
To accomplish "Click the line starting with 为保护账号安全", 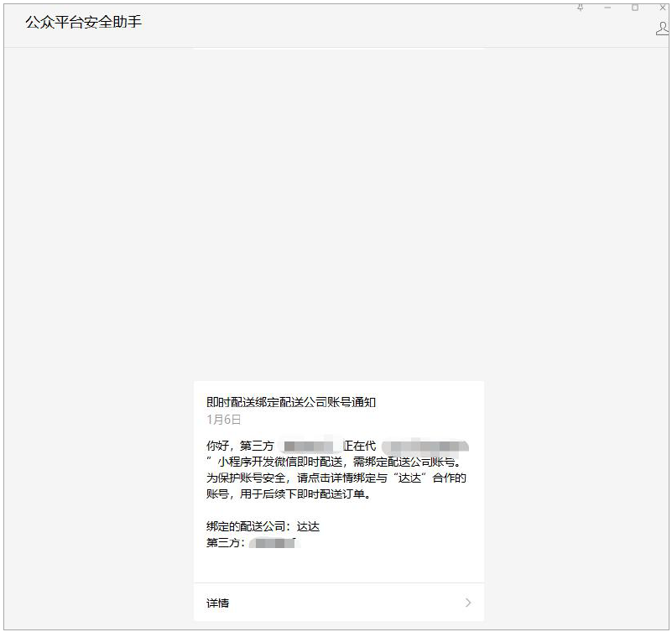I will (336, 478).
